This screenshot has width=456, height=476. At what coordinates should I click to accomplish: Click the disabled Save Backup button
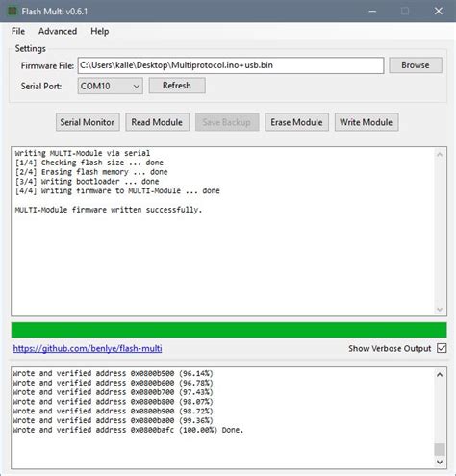pos(227,122)
